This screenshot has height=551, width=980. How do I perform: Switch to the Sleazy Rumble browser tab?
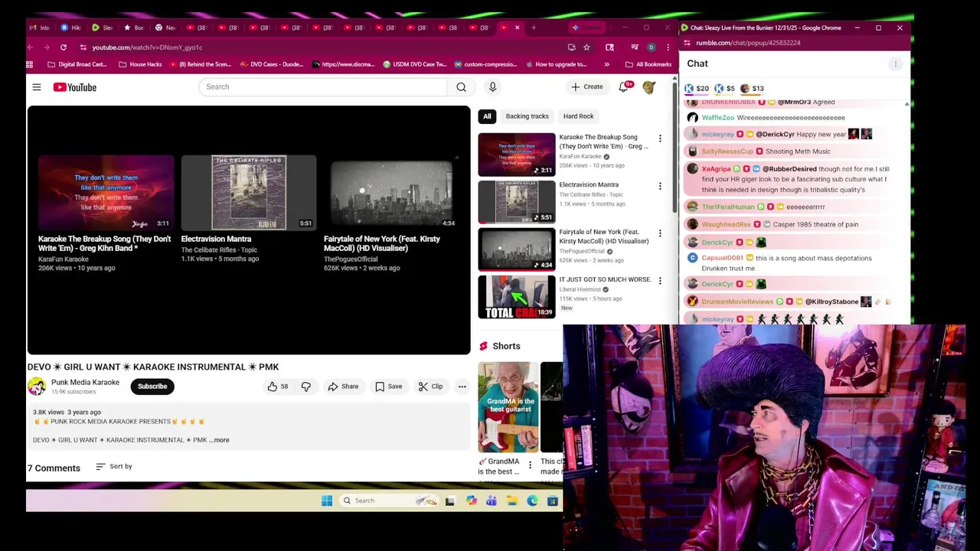[103, 28]
